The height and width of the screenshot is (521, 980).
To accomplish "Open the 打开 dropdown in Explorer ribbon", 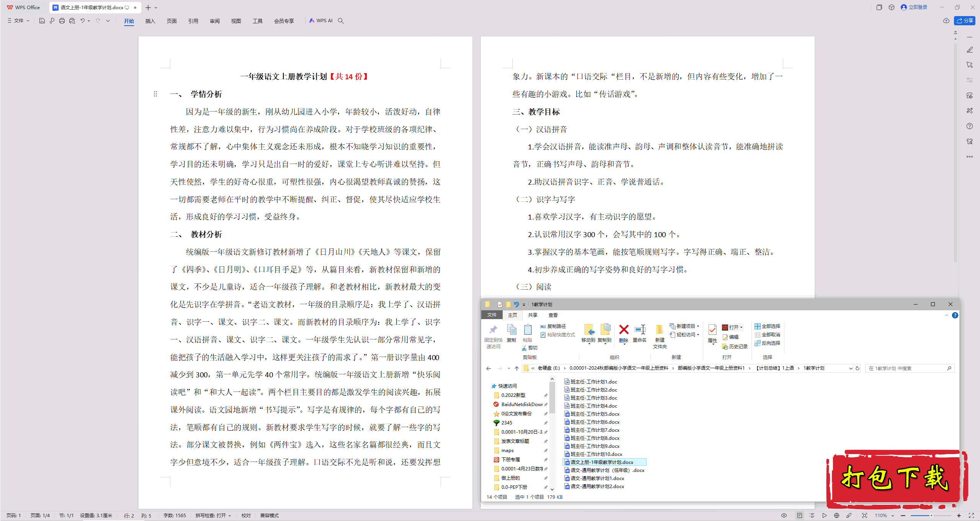I will tap(741, 328).
